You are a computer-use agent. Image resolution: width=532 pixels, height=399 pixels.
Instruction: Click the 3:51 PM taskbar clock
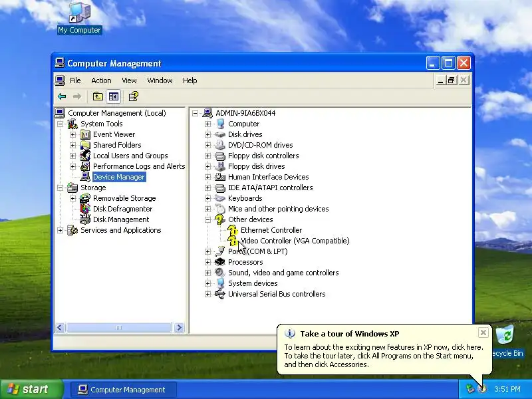tap(507, 389)
